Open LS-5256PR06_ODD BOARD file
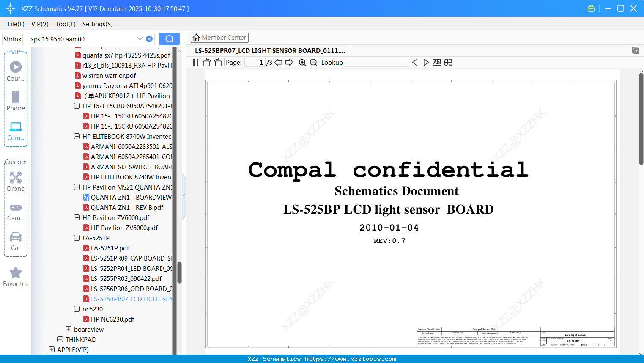 click(127, 289)
